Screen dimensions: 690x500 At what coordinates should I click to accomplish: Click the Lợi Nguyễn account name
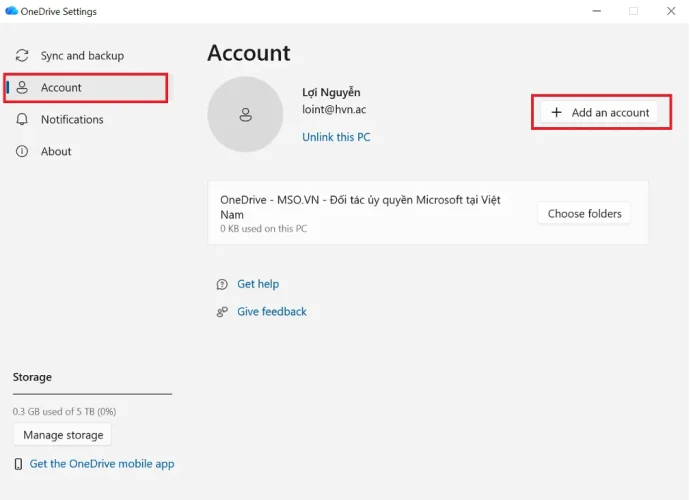click(x=331, y=92)
